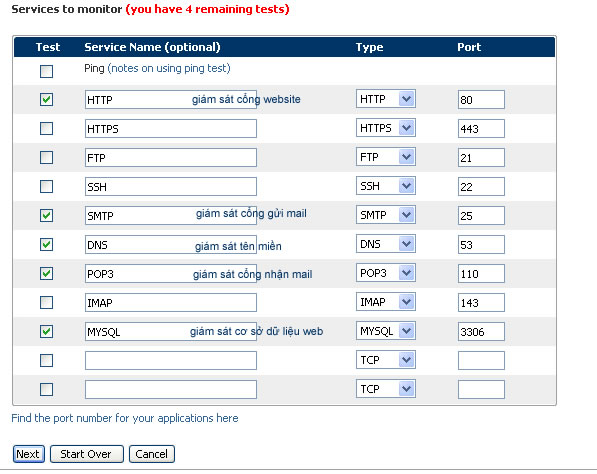This screenshot has width=597, height=474.
Task: Disable the MYSQL test checkbox
Action: coord(46,332)
